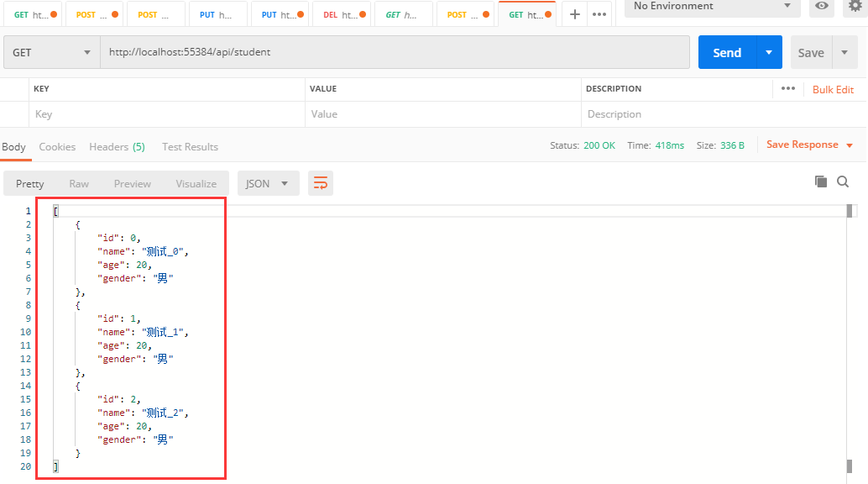Click the response body vertical scrollbar thumb
Image resolution: width=868 pixels, height=484 pixels.
pos(850,211)
